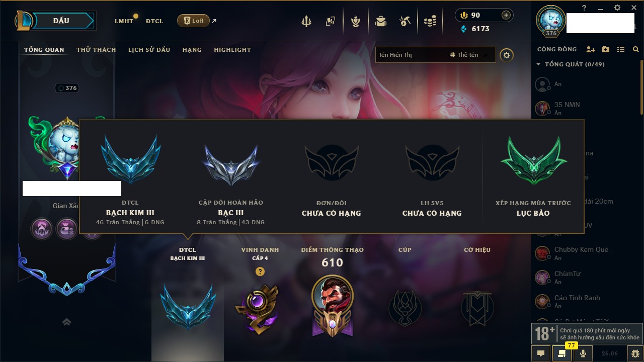Toggle the microphone voice button
The height and width of the screenshot is (362, 644).
coord(583,353)
